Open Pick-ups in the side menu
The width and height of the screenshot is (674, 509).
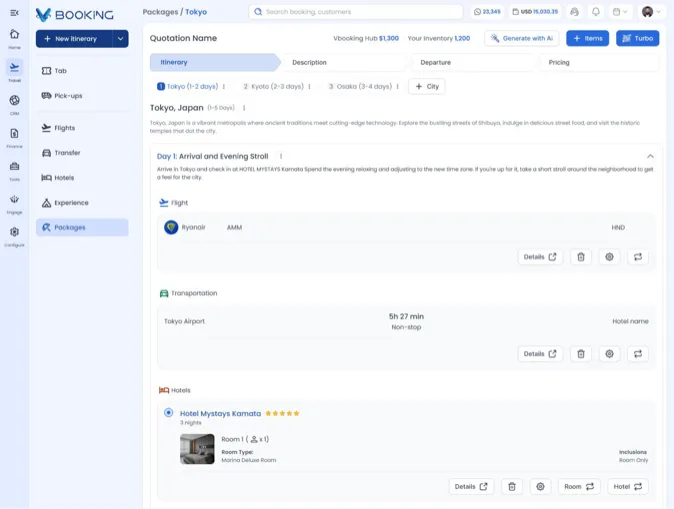click(x=82, y=95)
